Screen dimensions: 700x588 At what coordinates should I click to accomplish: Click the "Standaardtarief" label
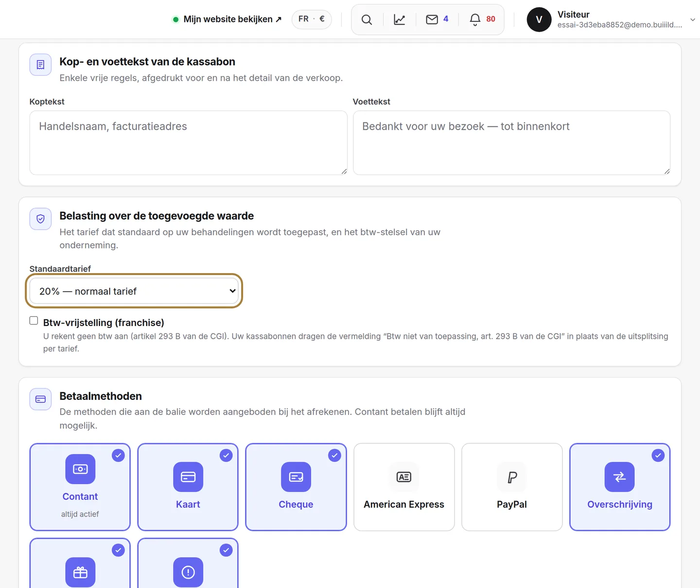pyautogui.click(x=60, y=269)
